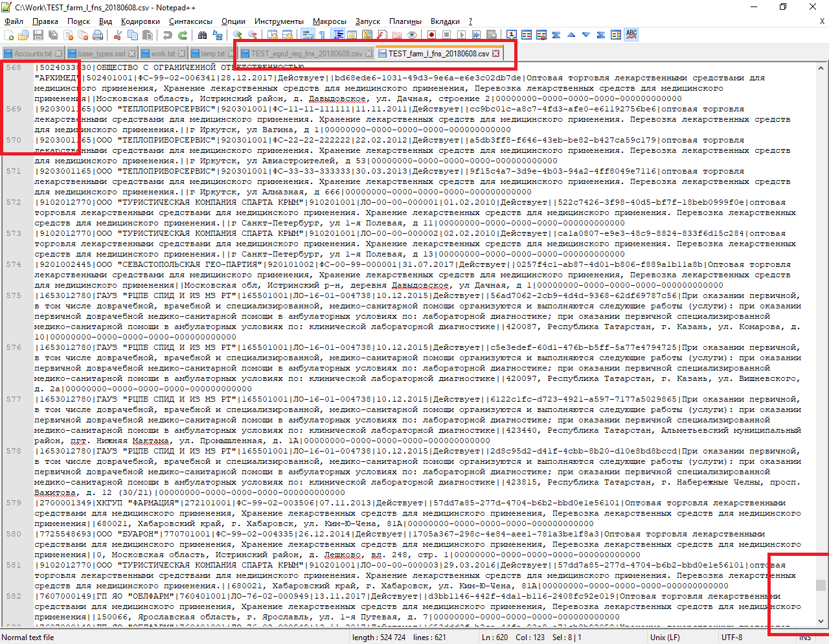Viewport: 829px width, 644px height.
Task: Switch to the work.txt tab
Action: (x=163, y=54)
